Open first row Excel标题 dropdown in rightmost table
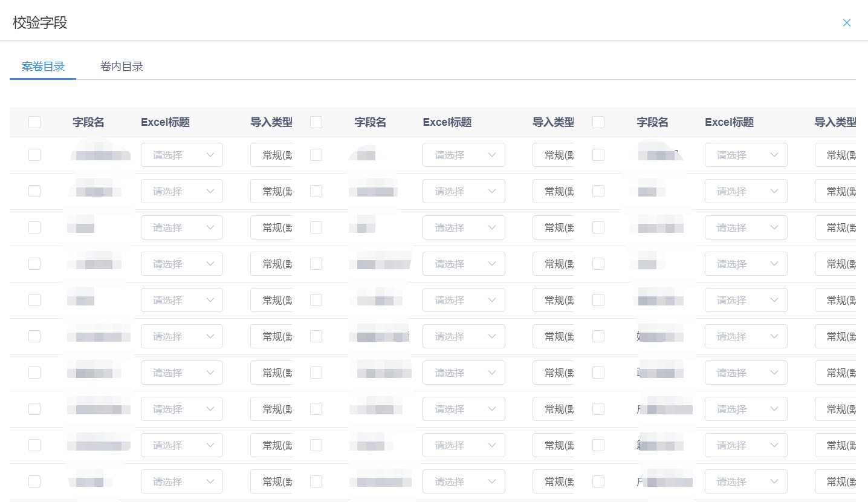This screenshot has width=868, height=502. coord(745,155)
